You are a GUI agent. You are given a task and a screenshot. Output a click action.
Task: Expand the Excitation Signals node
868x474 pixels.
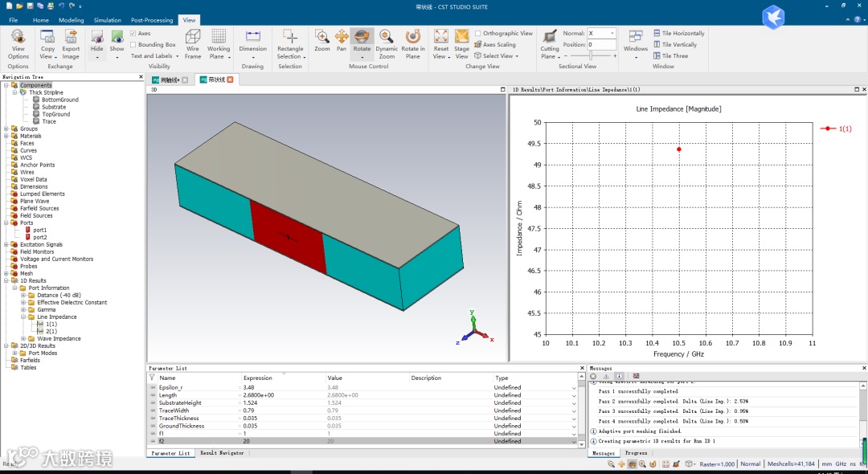coord(6,244)
